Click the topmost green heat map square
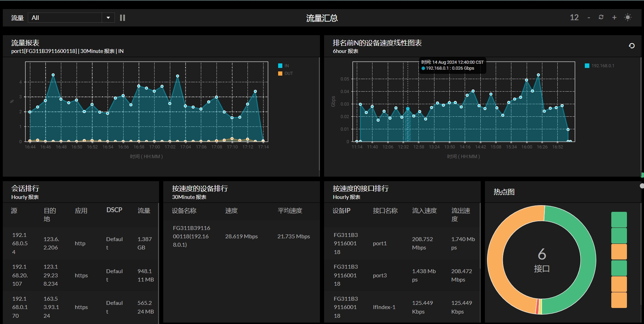 click(619, 219)
